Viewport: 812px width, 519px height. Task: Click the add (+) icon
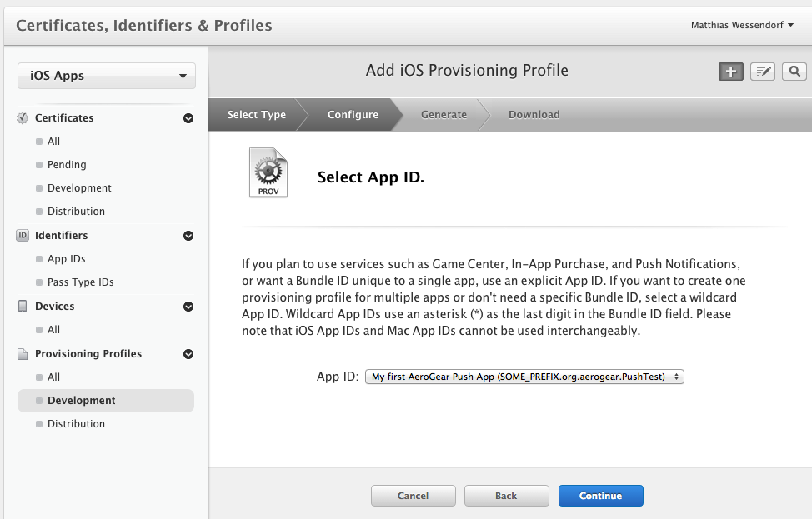point(730,72)
